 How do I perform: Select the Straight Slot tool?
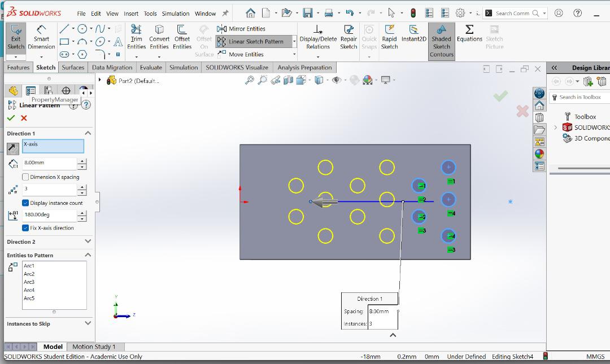[x=64, y=54]
